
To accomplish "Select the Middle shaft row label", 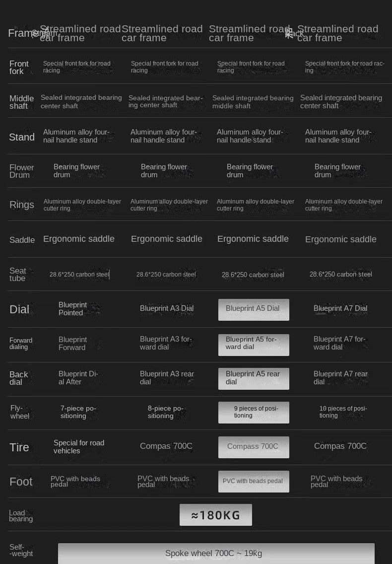I will click(x=21, y=102).
